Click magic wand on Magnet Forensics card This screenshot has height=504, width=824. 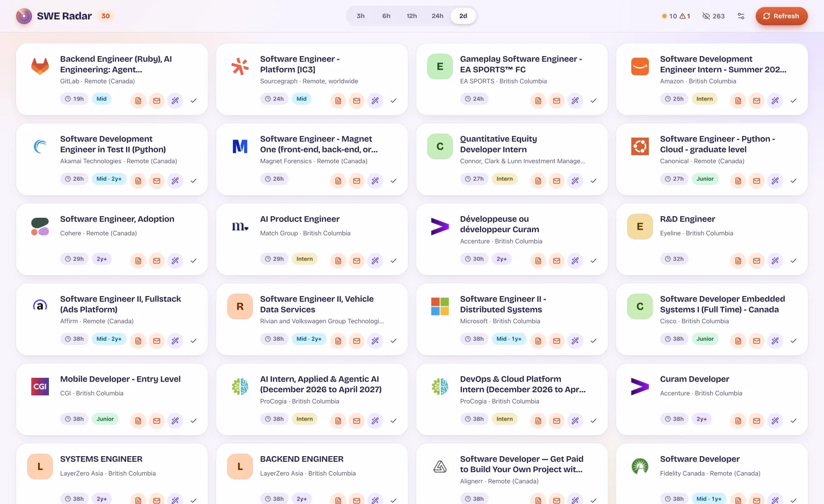(x=375, y=181)
